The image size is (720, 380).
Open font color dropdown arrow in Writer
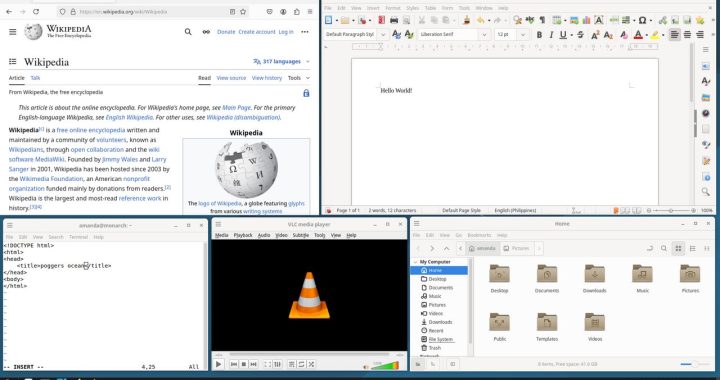point(647,35)
